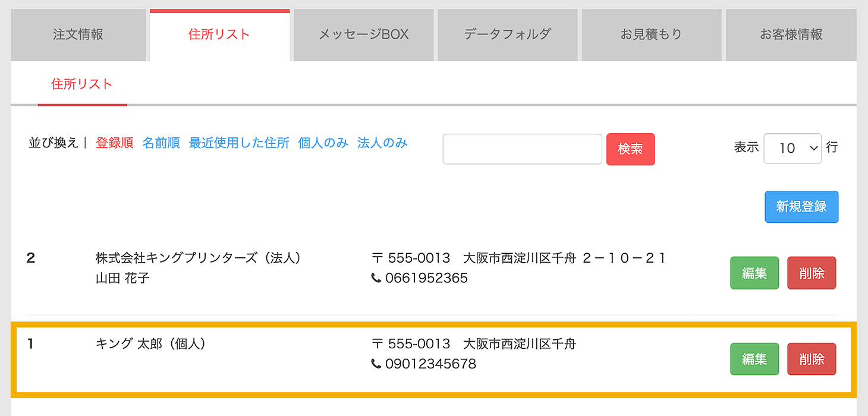Filter the list to 個人のみ
Screen dimensions: 868x416
[x=323, y=143]
